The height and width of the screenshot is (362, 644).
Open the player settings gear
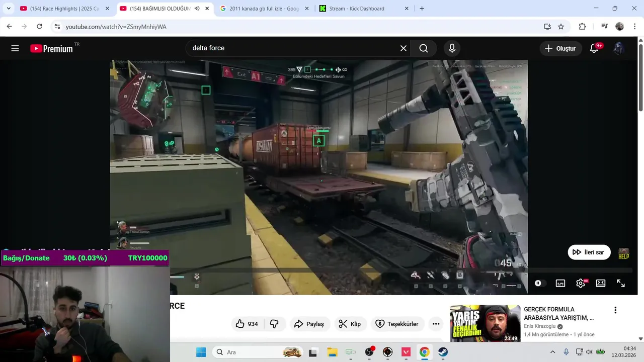point(581,283)
